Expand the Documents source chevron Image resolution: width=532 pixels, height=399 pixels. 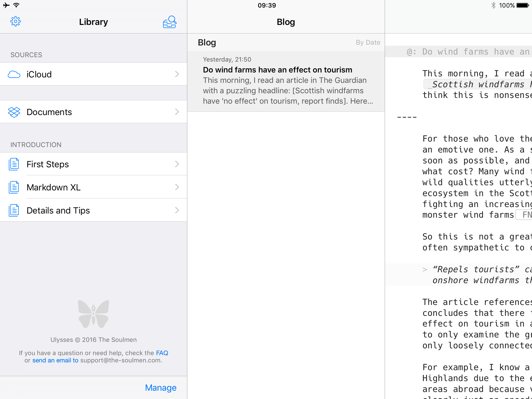point(178,111)
